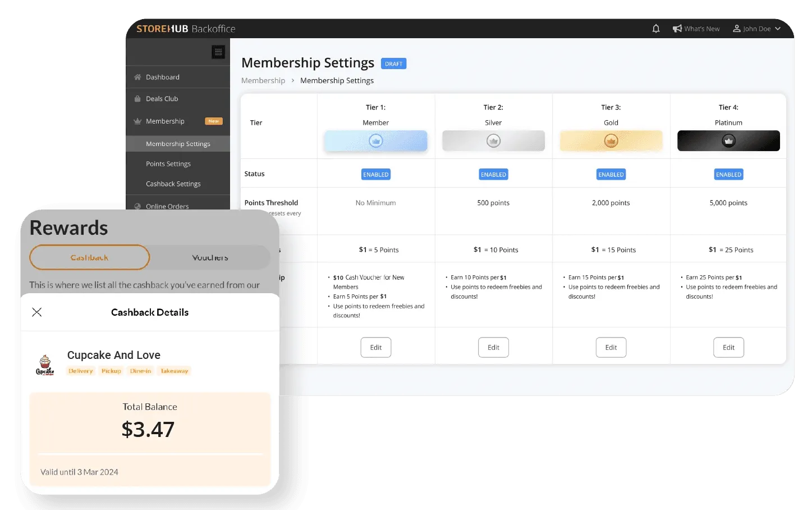Click the Membership crown icon in sidebar
Image resolution: width=812 pixels, height=510 pixels.
pyautogui.click(x=137, y=121)
